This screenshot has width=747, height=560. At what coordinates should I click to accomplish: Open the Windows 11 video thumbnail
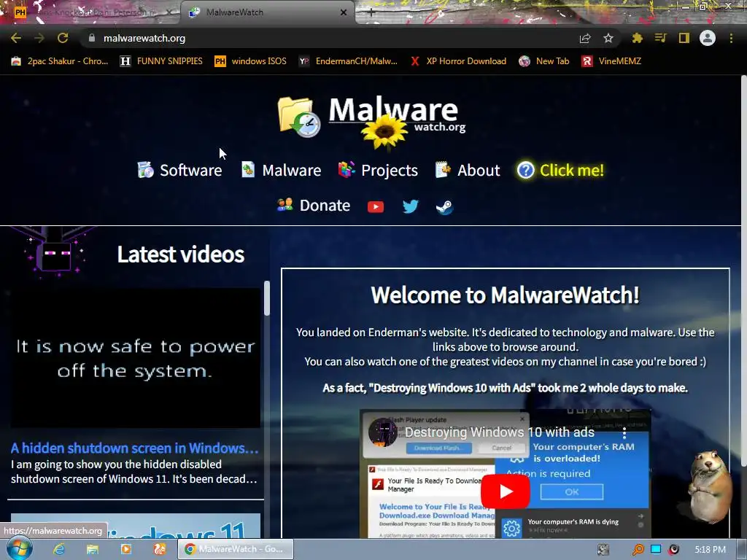[136, 526]
